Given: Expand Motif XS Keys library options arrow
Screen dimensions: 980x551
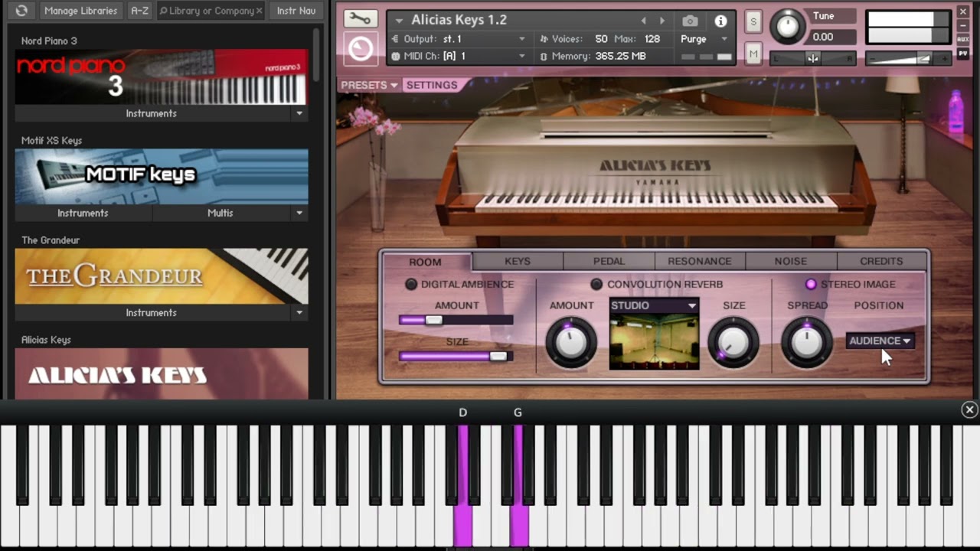Looking at the screenshot, I should click(x=299, y=213).
